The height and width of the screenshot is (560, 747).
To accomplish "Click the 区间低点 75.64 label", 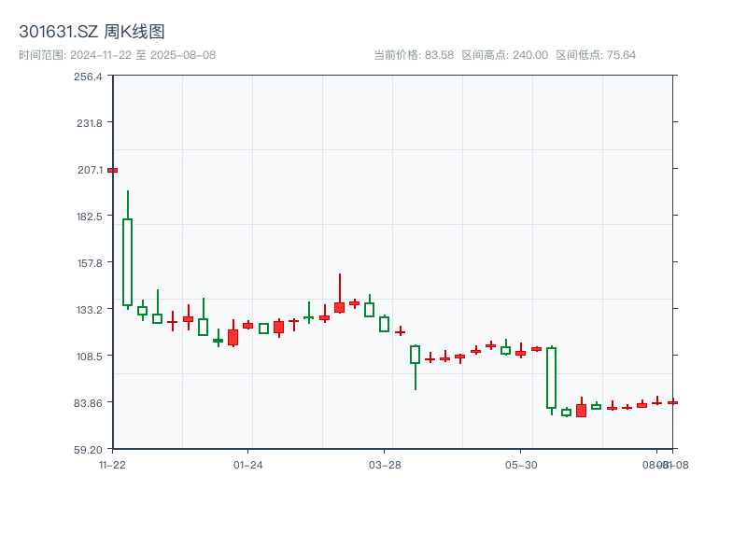I will (x=596, y=55).
